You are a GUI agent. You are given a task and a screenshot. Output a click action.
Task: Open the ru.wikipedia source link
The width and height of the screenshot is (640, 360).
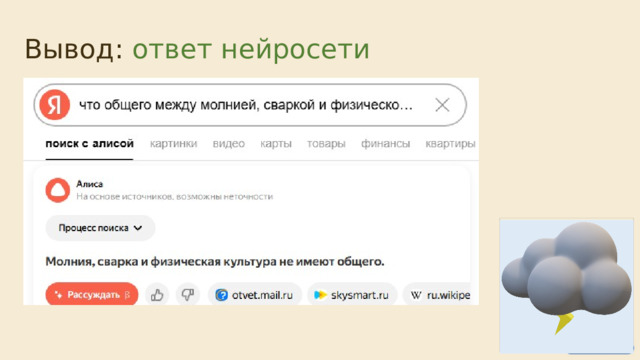coord(437,295)
